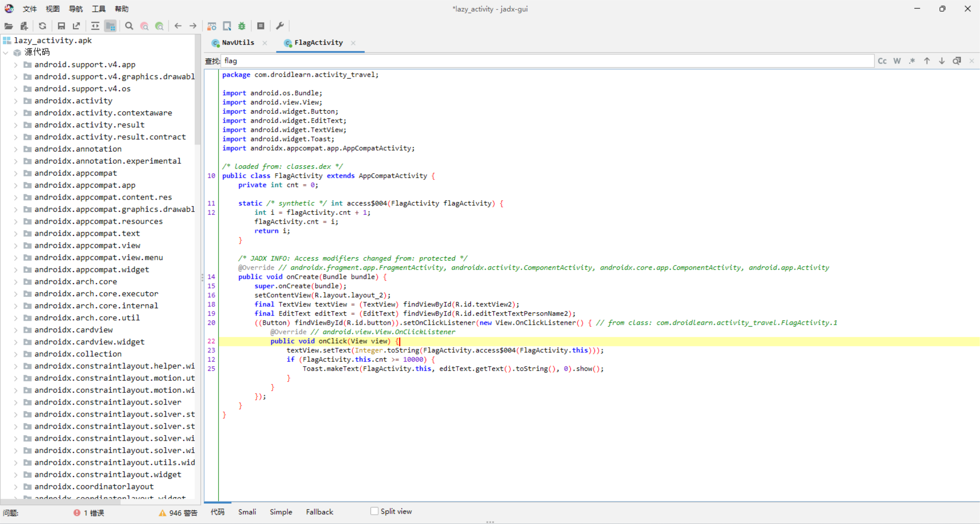Enable the Split view checkbox
The height and width of the screenshot is (524, 980).
pos(374,511)
